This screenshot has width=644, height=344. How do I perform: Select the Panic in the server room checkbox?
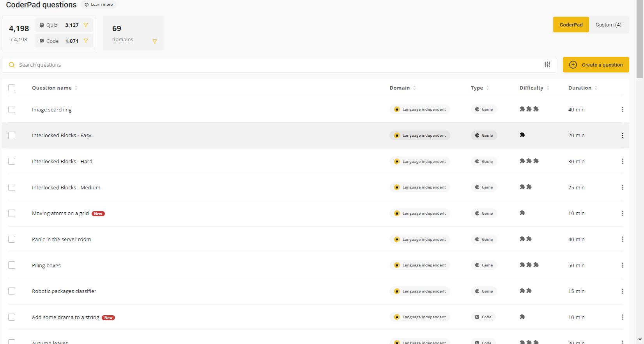point(12,239)
